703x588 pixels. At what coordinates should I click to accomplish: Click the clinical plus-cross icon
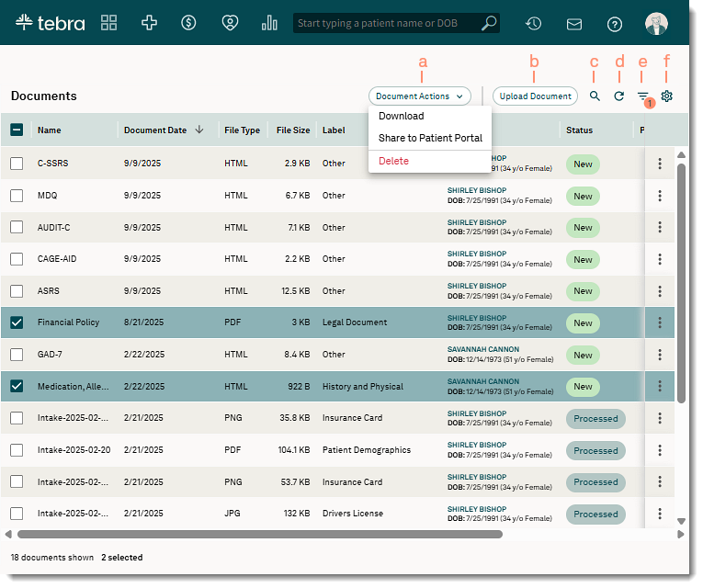[149, 23]
